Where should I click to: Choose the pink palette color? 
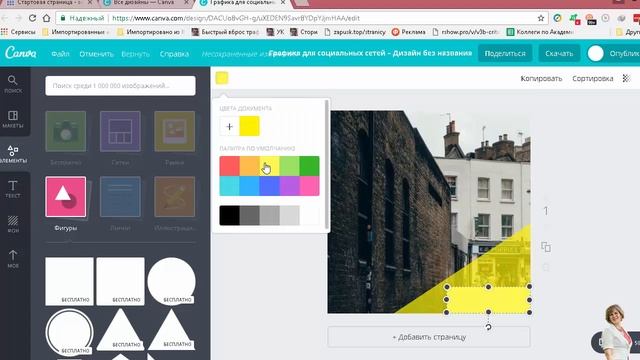(x=309, y=186)
